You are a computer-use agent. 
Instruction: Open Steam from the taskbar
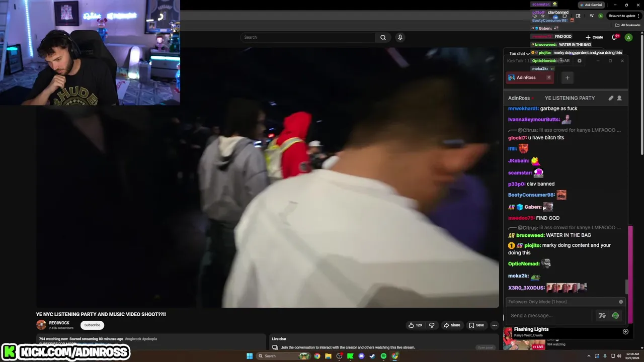[372, 356]
